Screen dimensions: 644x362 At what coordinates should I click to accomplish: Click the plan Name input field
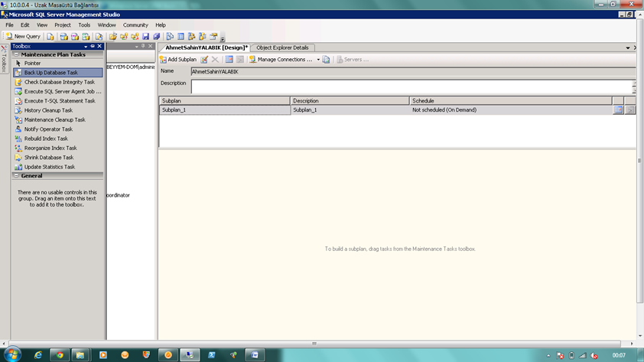coord(413,72)
